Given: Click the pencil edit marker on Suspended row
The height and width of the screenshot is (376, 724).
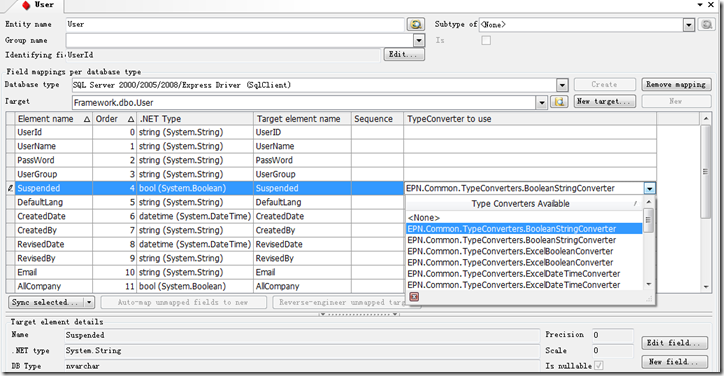Looking at the screenshot, I should point(11,188).
